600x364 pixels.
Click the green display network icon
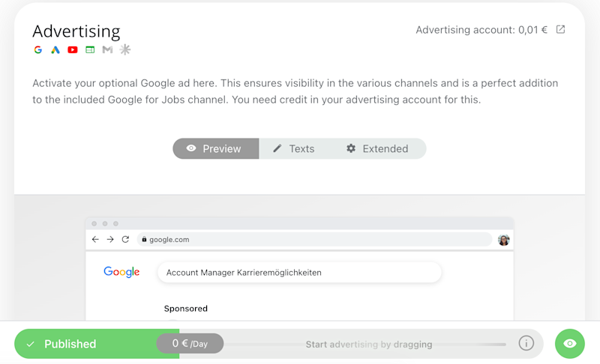(x=90, y=49)
